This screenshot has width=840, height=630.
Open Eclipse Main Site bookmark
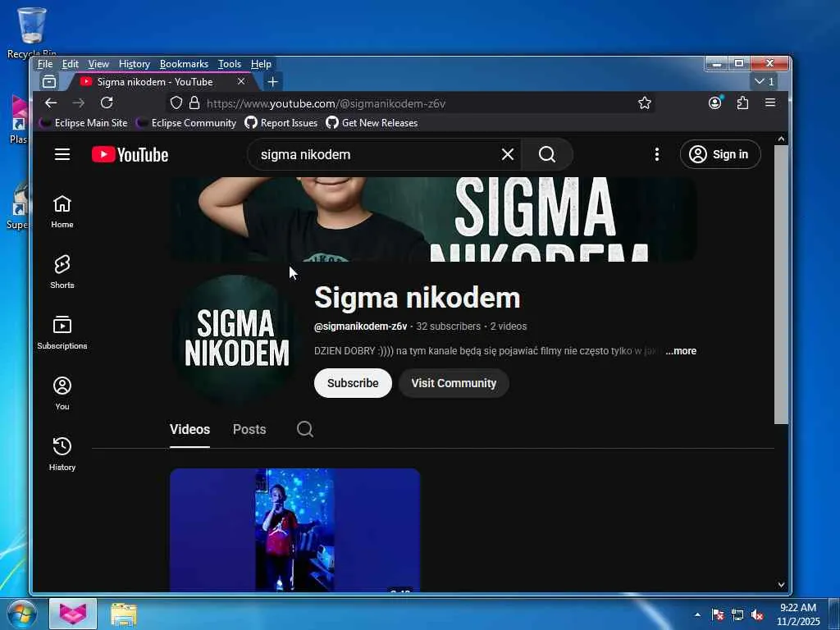[84, 123]
